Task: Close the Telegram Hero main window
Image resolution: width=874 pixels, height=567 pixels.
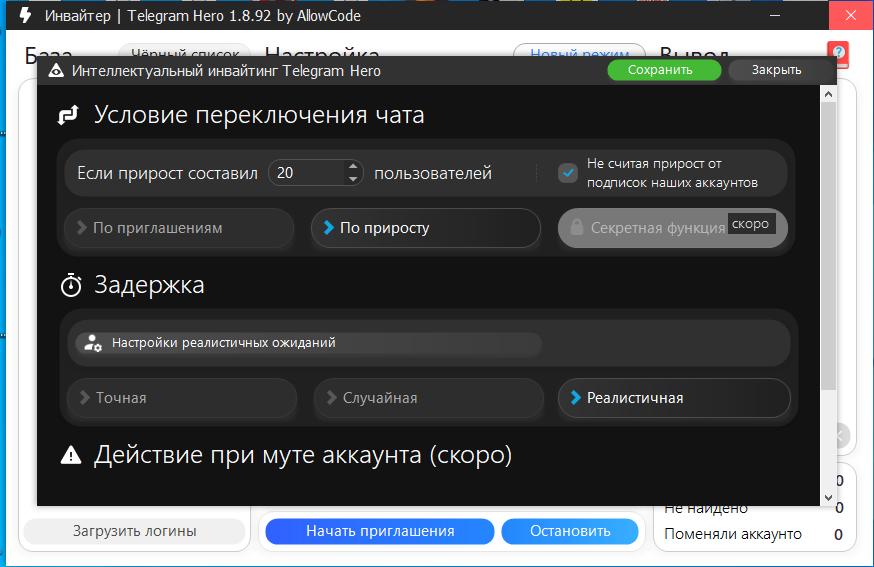Action: (x=851, y=15)
